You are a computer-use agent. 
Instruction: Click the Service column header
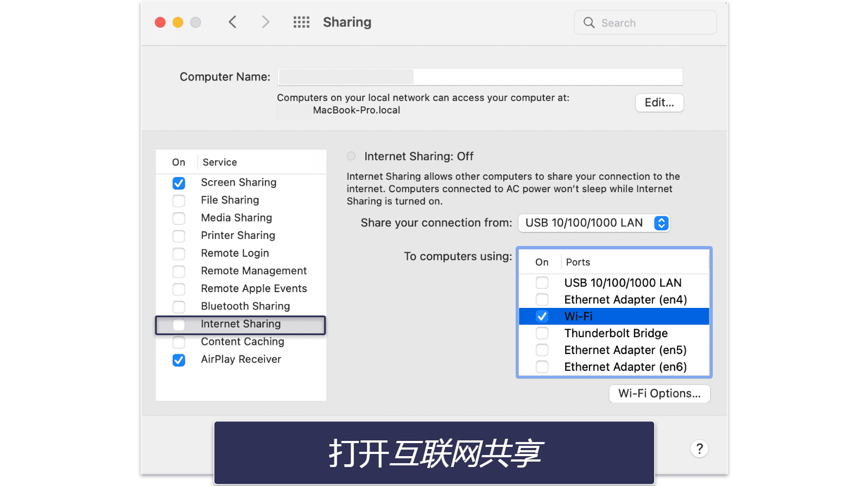coord(220,162)
